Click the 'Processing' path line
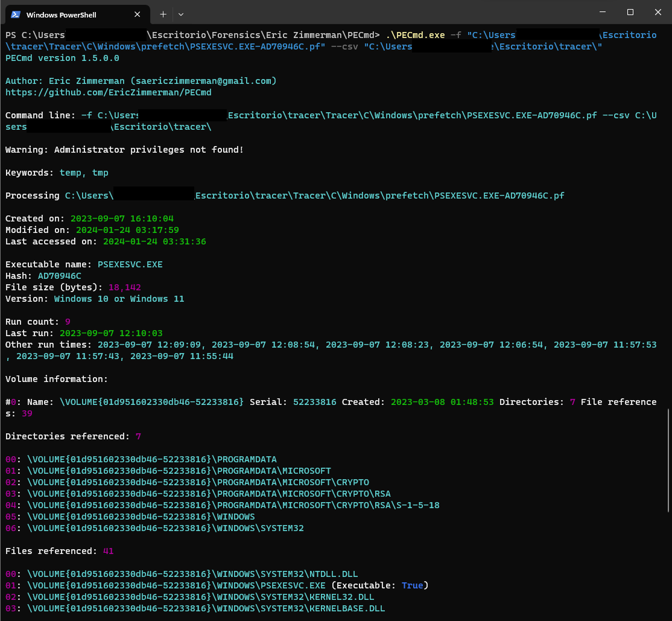The image size is (672, 621). (285, 196)
